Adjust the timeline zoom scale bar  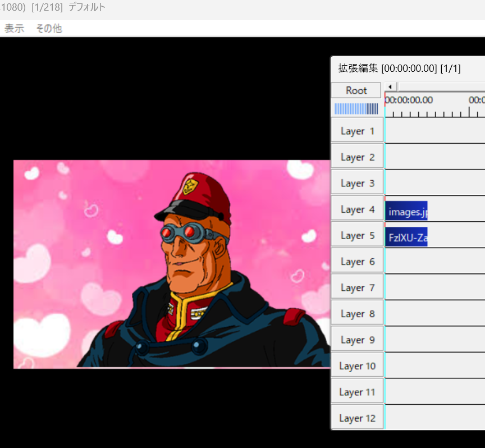(356, 108)
